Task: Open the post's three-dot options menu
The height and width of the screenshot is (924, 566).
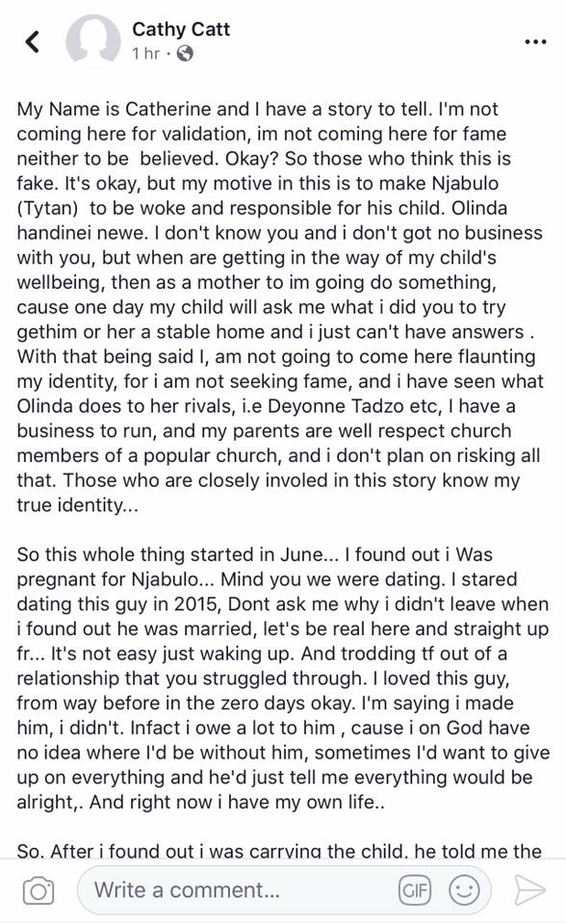Action: pyautogui.click(x=535, y=41)
